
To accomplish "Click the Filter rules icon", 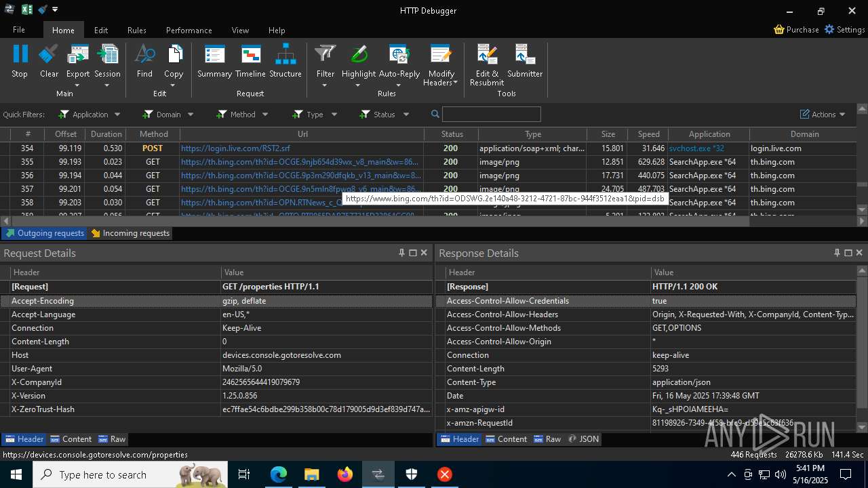I will [325, 54].
